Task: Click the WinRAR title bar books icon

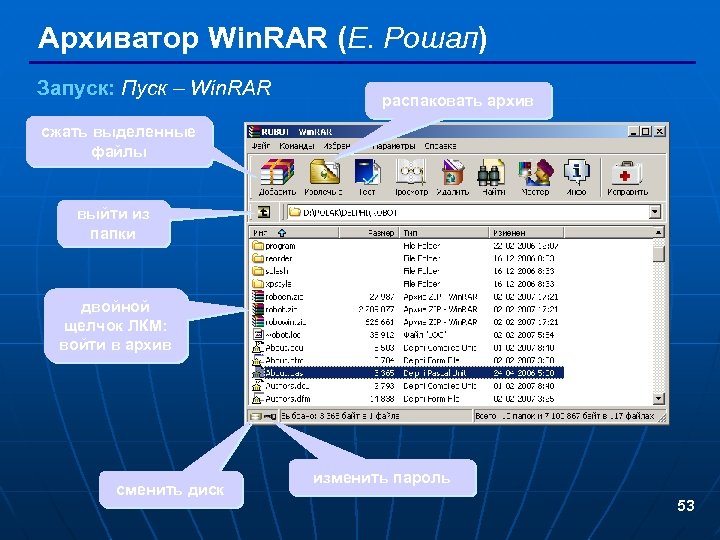Action: pyautogui.click(x=254, y=132)
